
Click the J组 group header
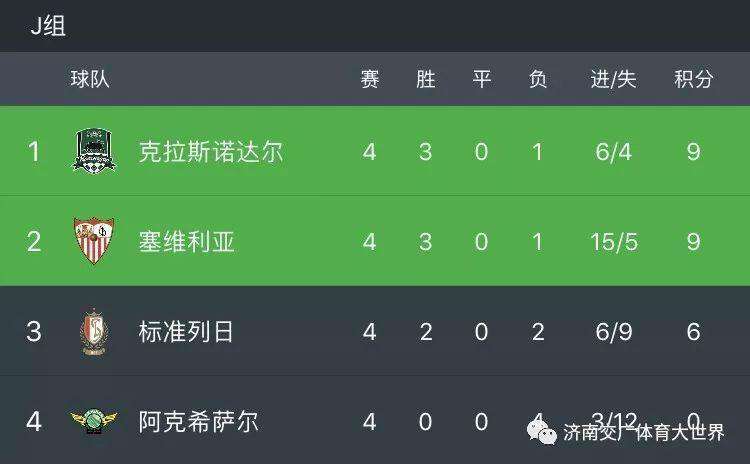48,25
